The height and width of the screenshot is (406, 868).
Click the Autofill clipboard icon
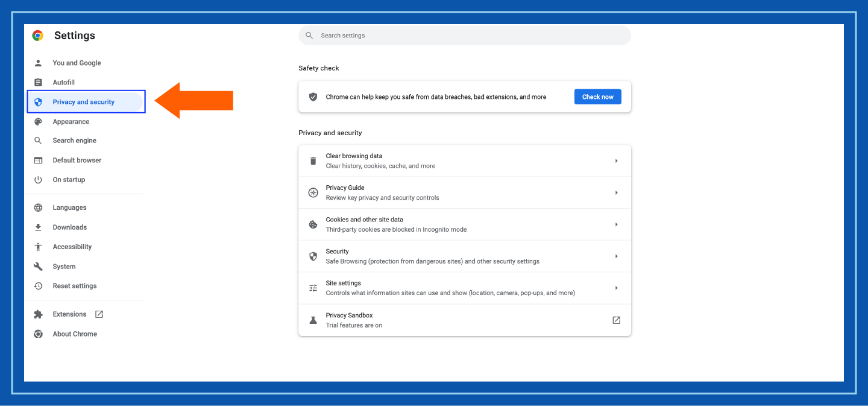(x=38, y=83)
